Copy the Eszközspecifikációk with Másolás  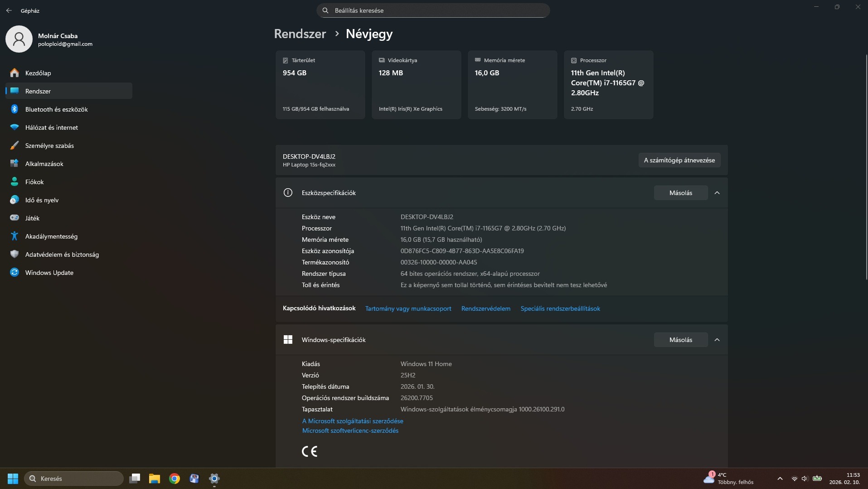coord(681,193)
